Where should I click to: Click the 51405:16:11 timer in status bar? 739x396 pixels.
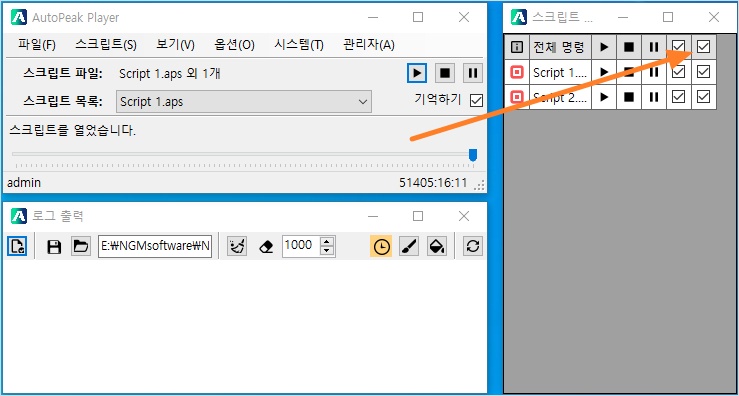433,182
